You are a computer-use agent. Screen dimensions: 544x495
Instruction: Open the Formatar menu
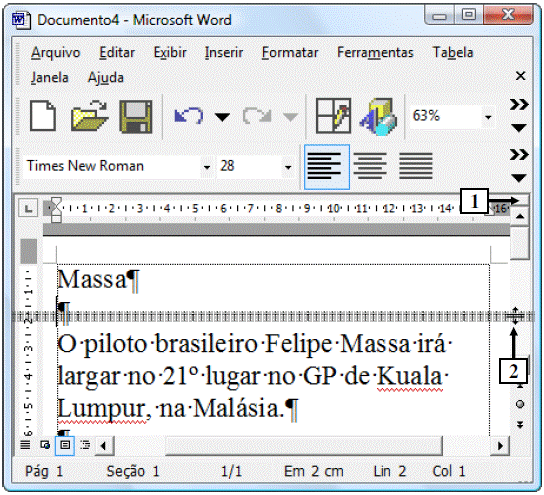(x=290, y=53)
